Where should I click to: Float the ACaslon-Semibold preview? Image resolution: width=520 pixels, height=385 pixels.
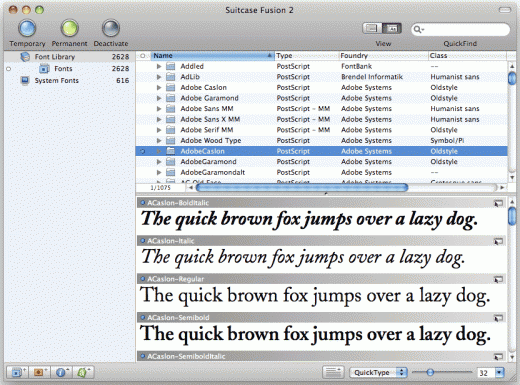click(x=498, y=318)
